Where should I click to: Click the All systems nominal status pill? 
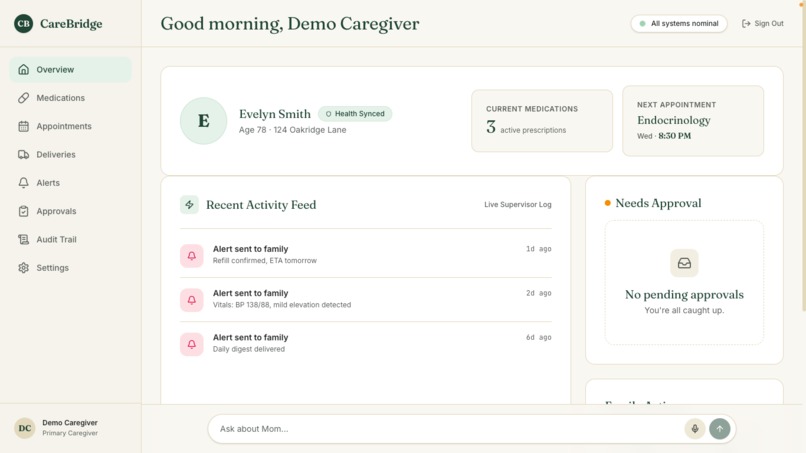[679, 24]
